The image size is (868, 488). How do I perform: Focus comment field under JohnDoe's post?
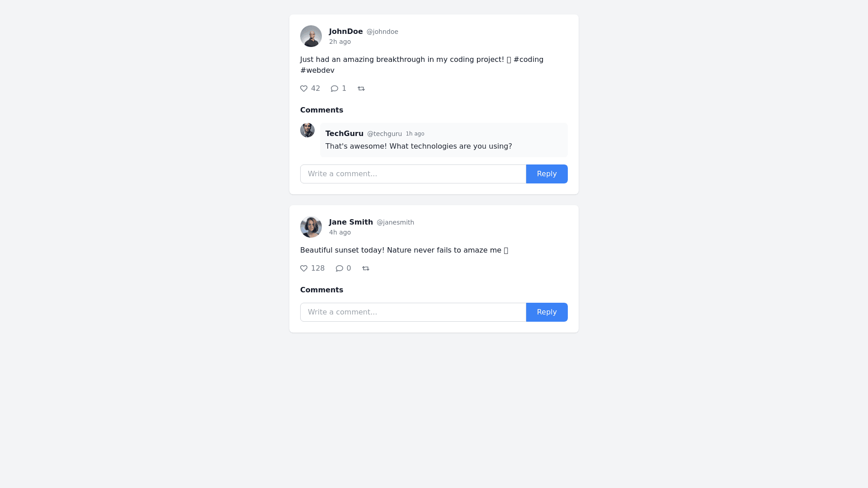coord(413,174)
